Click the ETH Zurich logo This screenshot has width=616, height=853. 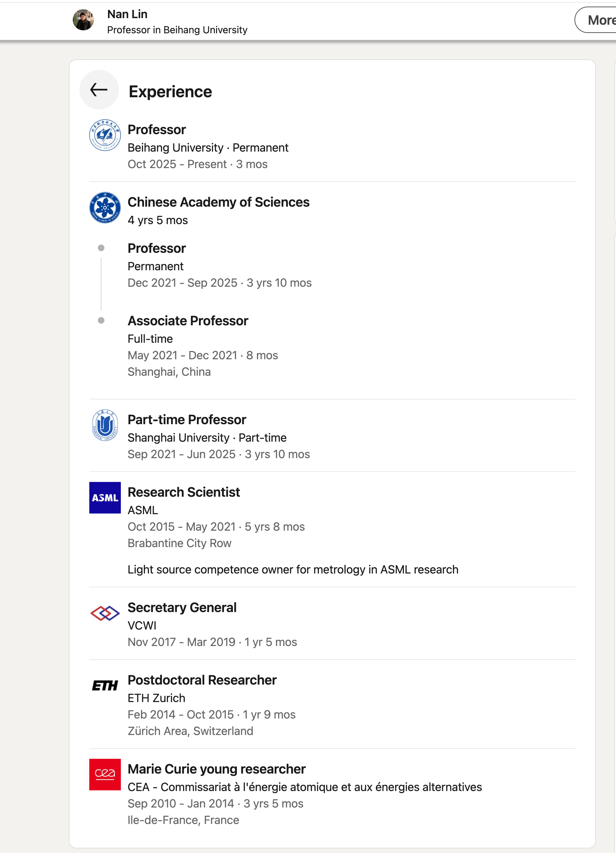pos(105,686)
